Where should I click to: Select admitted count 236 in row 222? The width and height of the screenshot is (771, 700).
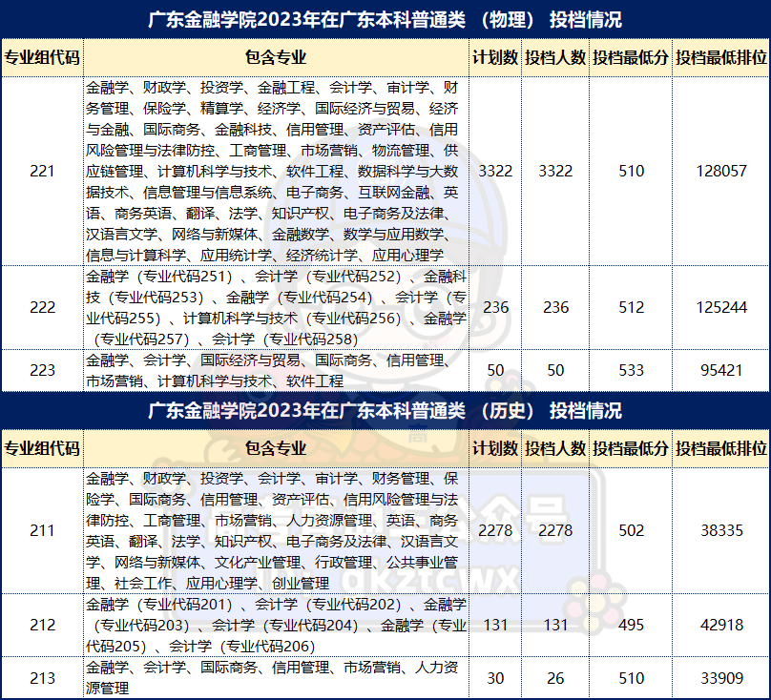pos(555,307)
